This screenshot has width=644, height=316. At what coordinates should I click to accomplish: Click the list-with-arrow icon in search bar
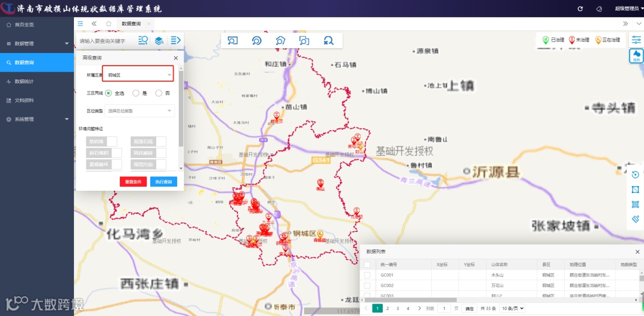(176, 41)
